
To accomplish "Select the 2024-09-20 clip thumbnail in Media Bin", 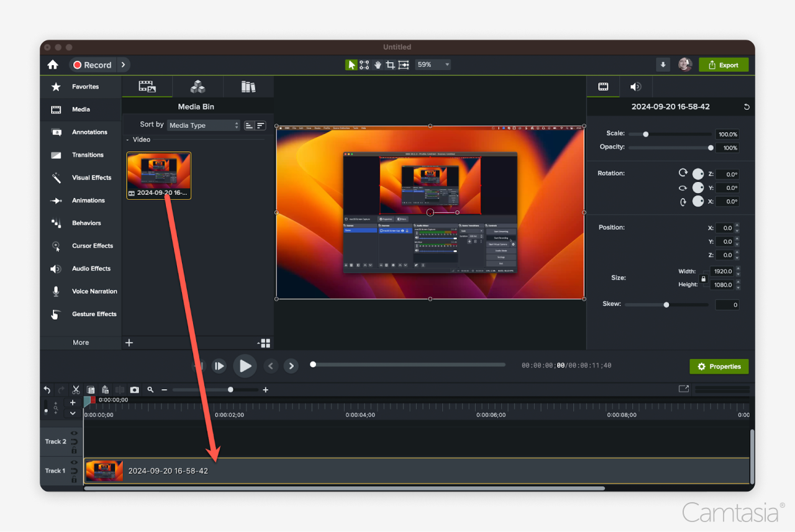I will tap(158, 171).
